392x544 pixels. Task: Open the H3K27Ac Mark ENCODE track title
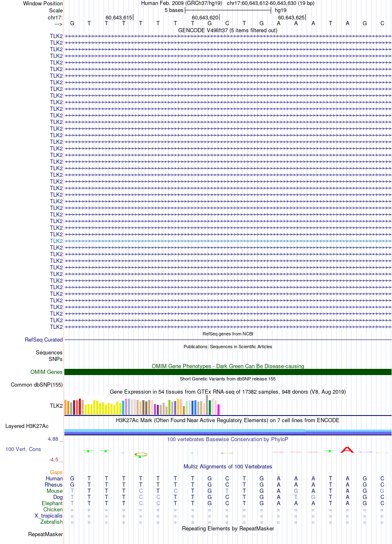(x=228, y=420)
